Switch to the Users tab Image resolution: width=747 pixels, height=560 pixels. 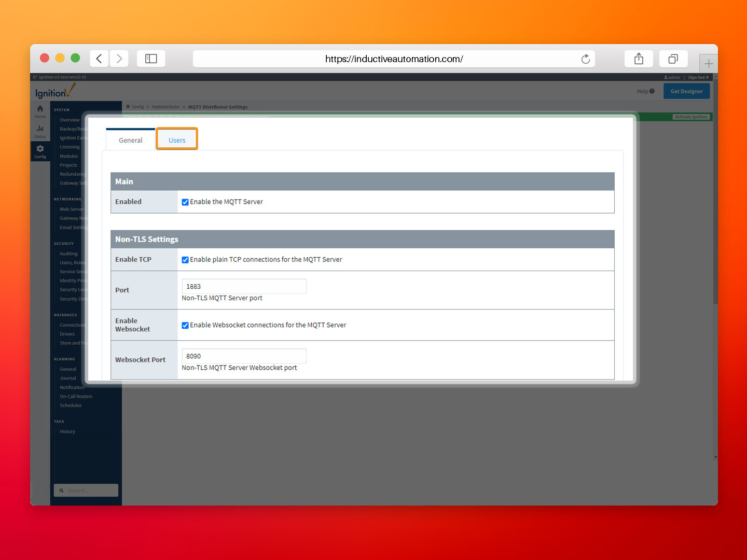coord(176,139)
